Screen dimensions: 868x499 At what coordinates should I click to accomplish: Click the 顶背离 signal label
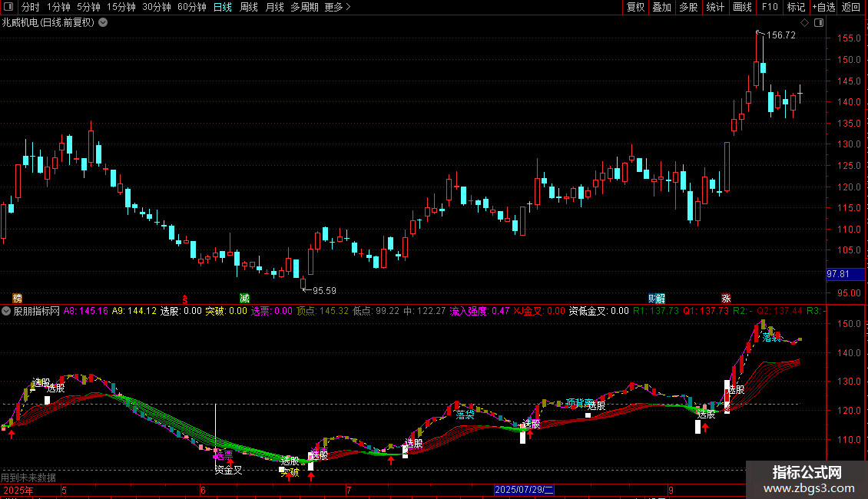click(x=579, y=403)
